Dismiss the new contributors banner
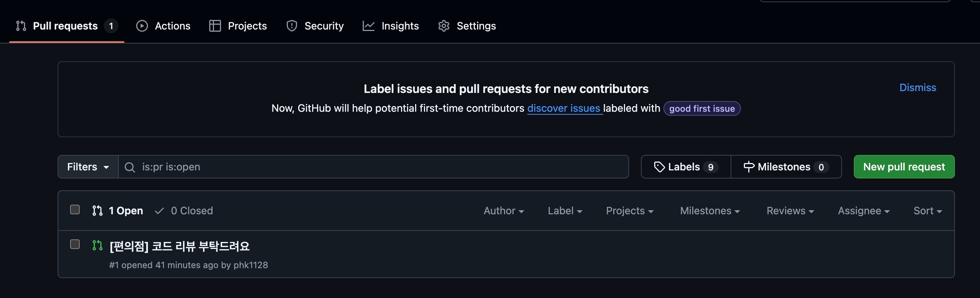Screen dimensions: 980x298 (x=918, y=87)
